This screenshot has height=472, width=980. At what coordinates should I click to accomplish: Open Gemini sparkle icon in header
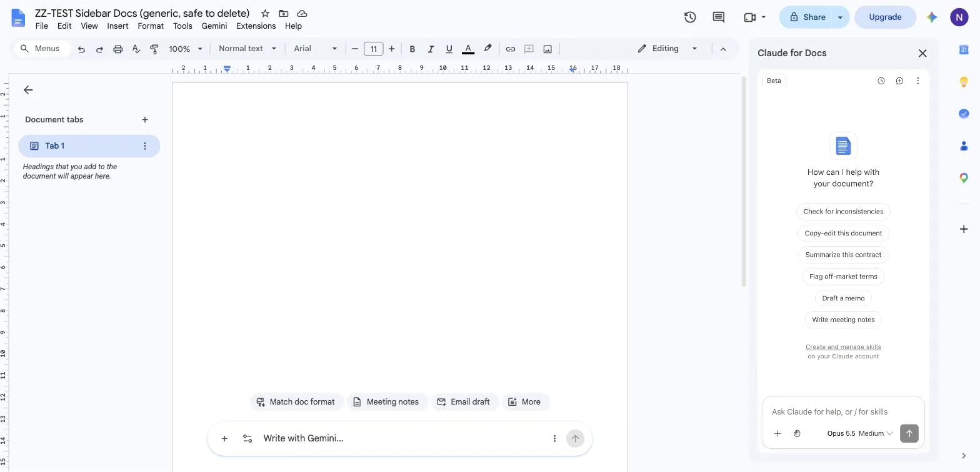[932, 17]
